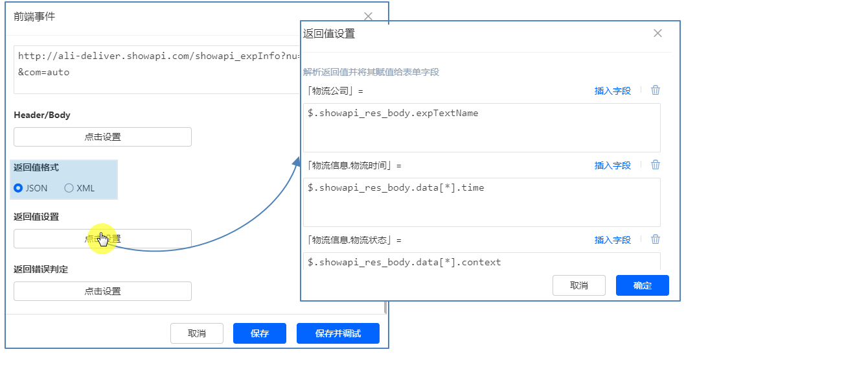Click the 保存 button in 前端事件
The image size is (868, 382).
pos(259,333)
